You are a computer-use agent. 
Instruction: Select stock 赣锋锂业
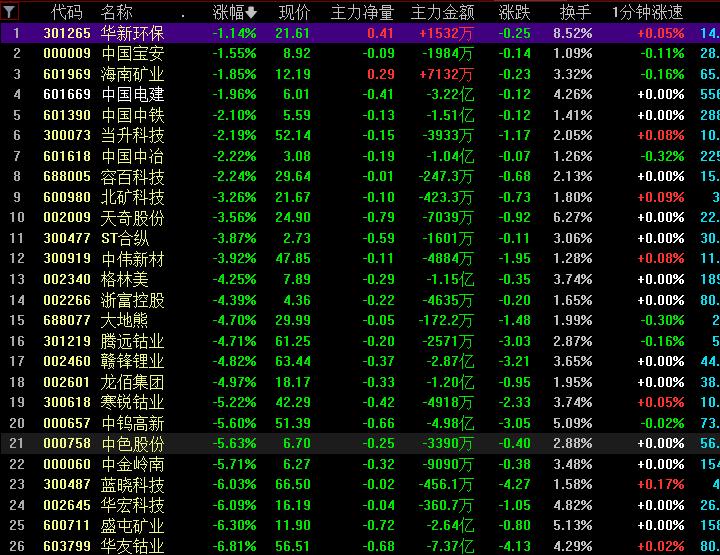pyautogui.click(x=133, y=361)
